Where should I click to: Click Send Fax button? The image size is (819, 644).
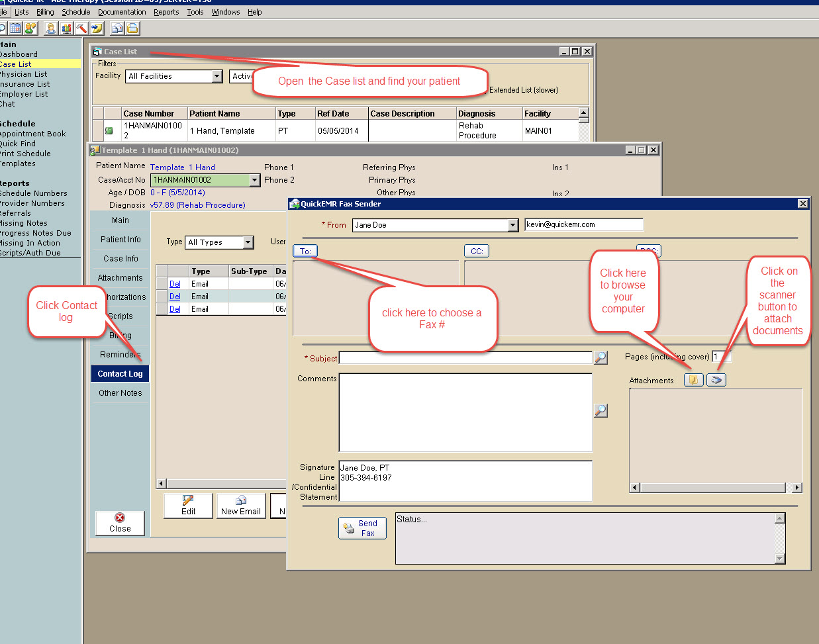coord(362,528)
